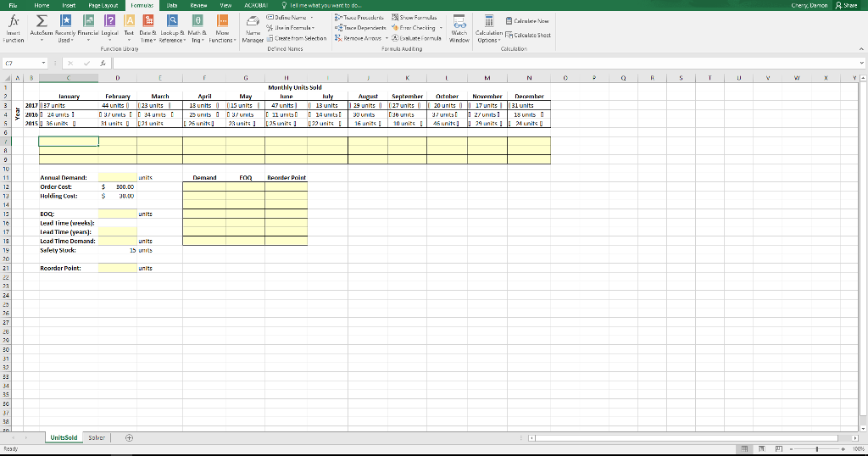Click Calculate Now
The image size is (868, 456).
click(527, 21)
